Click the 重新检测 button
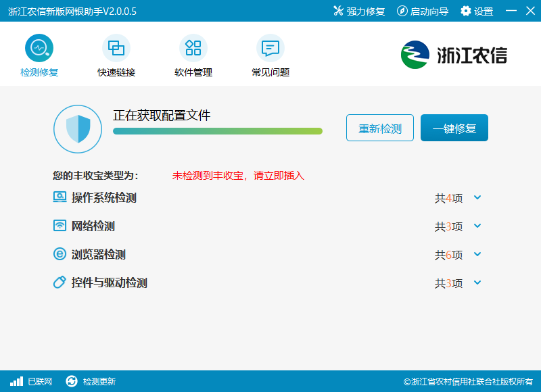541x392 pixels. [x=380, y=128]
